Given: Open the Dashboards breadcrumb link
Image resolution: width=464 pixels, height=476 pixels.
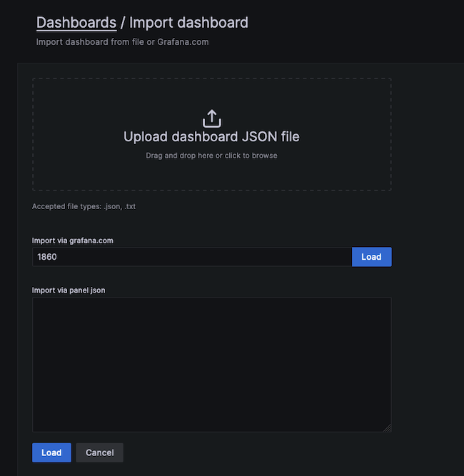Looking at the screenshot, I should [x=76, y=22].
